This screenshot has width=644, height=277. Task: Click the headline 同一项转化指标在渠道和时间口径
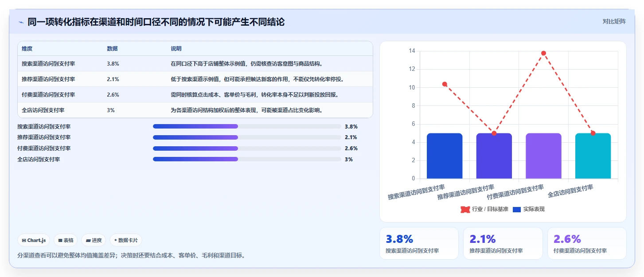[156, 22]
